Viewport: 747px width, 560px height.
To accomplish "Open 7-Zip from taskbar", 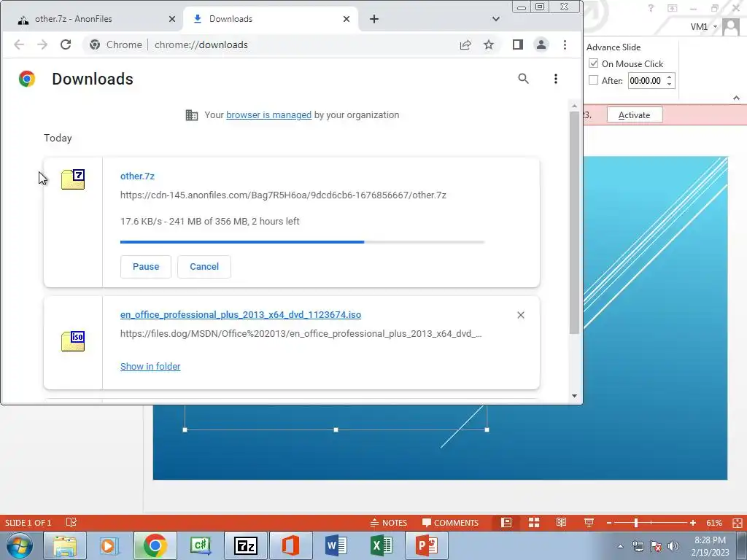I will pos(245,545).
